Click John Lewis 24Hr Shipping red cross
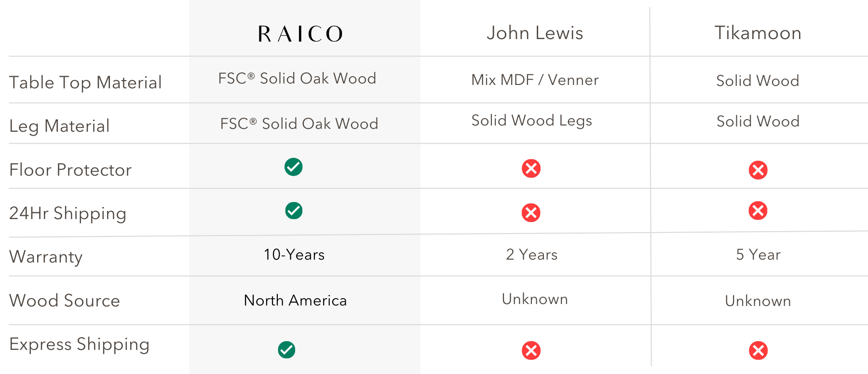This screenshot has width=868, height=374. [531, 212]
